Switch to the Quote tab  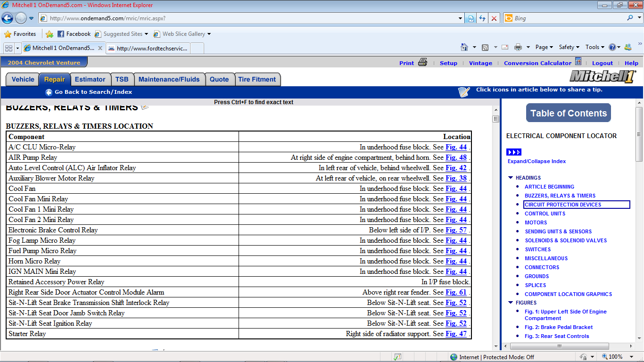point(219,80)
